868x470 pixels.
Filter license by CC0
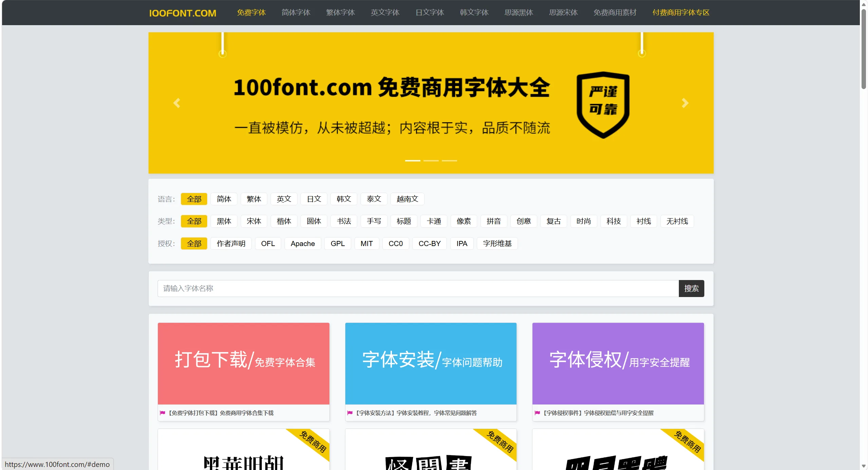[x=396, y=243]
